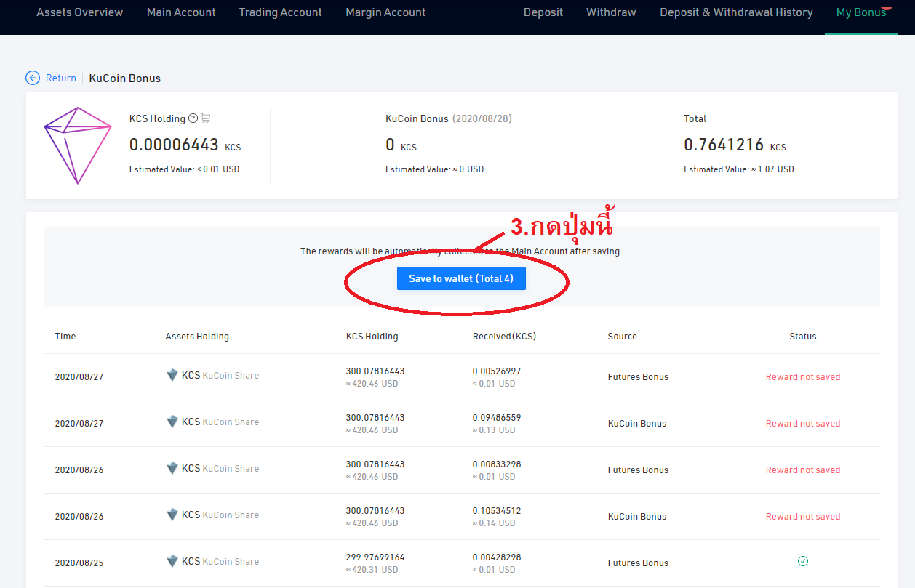This screenshot has height=588, width=915.
Task: Click the KCS Holding help question icon
Action: 193,118
